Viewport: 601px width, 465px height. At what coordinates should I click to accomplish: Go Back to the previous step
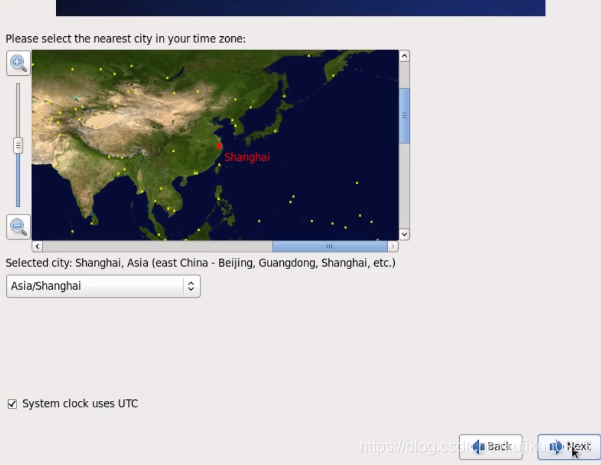[x=491, y=447]
